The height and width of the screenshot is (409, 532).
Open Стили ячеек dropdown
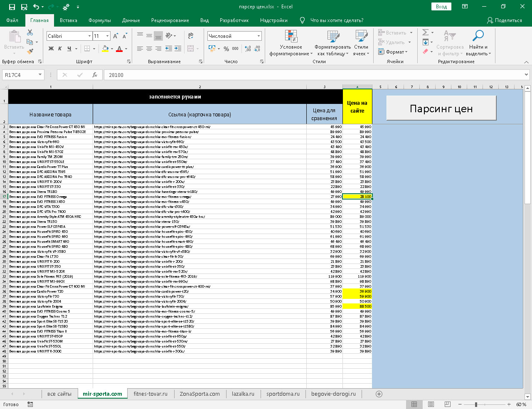pos(361,42)
